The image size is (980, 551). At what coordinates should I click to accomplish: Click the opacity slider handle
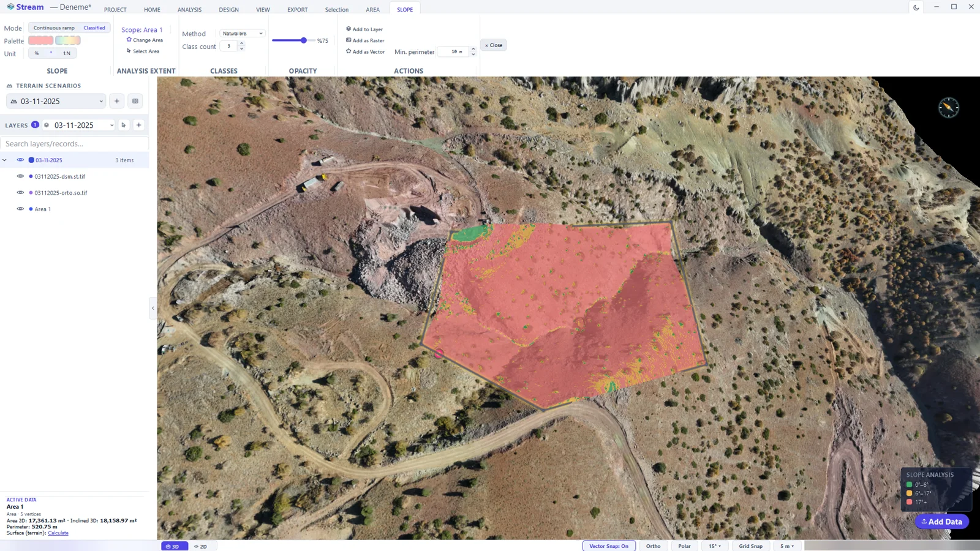(x=304, y=40)
